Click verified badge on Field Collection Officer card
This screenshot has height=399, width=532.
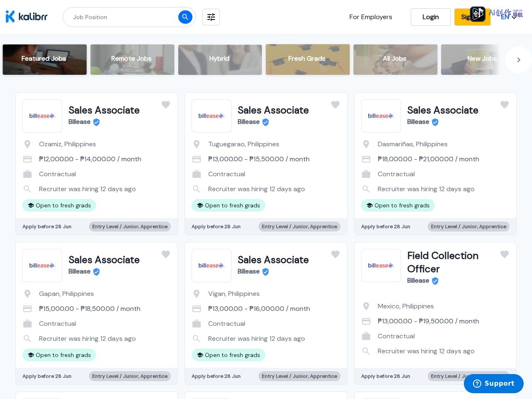(x=435, y=281)
